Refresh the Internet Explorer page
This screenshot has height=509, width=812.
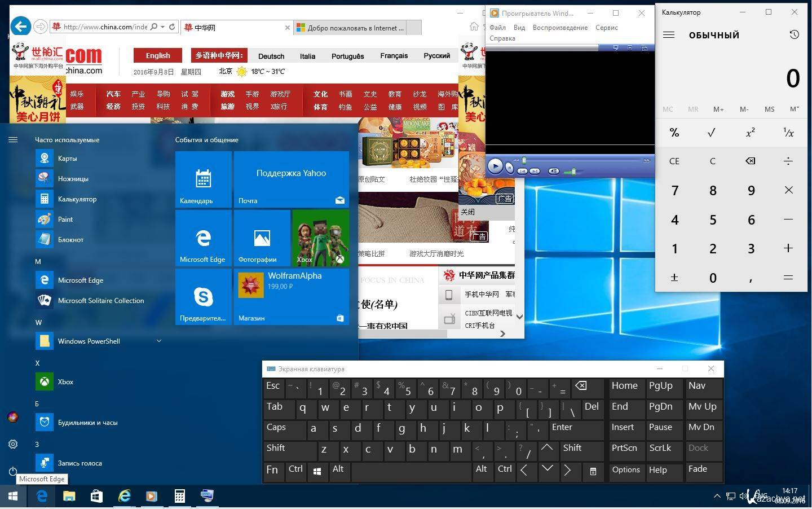[173, 27]
